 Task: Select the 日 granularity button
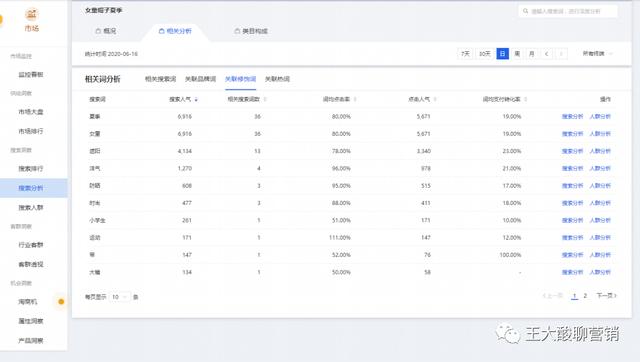tap(502, 54)
